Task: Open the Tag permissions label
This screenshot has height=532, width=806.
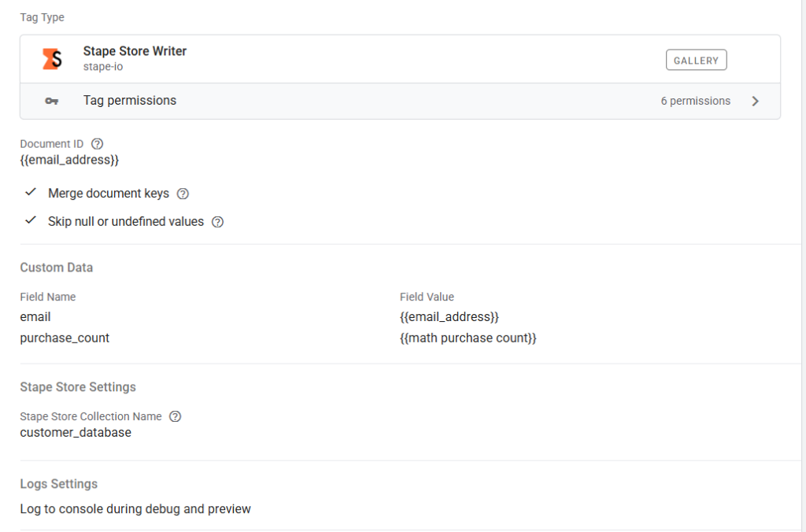Action: [x=130, y=101]
